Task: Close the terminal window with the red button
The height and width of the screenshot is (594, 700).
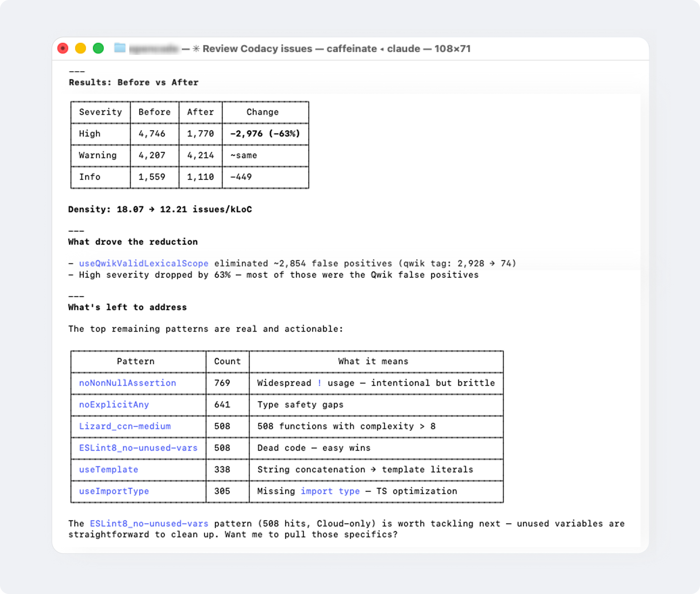Action: [63, 48]
